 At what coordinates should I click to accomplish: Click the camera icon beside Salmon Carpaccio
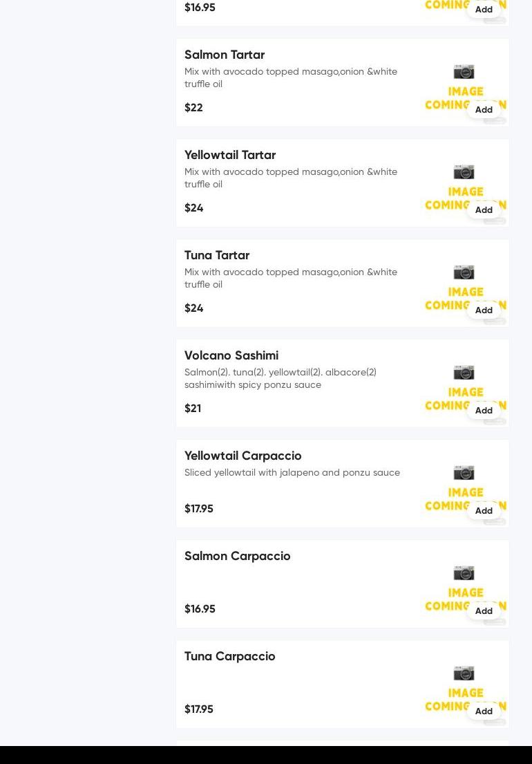[464, 573]
